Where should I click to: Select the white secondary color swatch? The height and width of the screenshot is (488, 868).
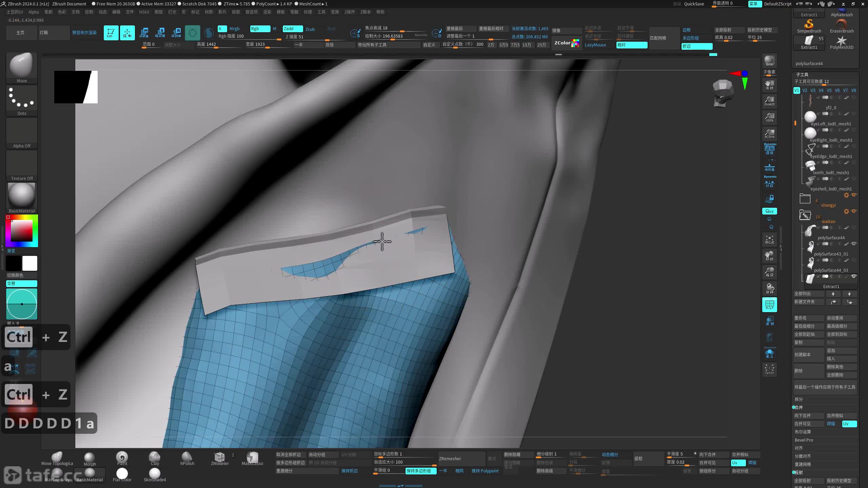click(x=30, y=263)
